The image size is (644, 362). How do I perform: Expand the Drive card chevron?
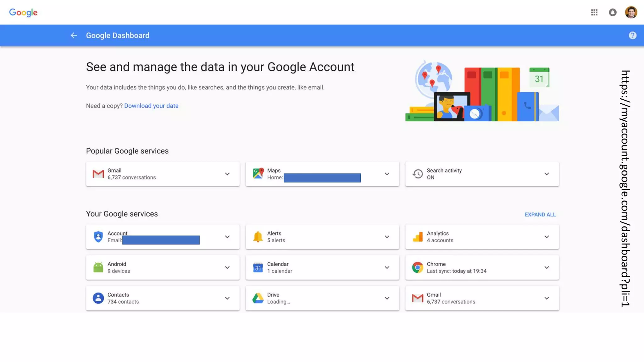(387, 298)
